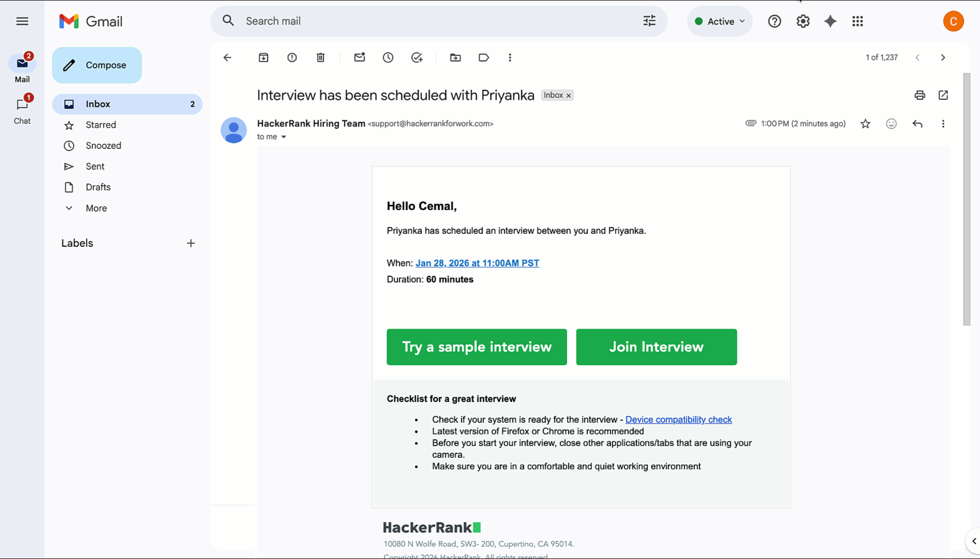Expand the recipient details under 'to me'
The image size is (980, 559).
(x=283, y=137)
